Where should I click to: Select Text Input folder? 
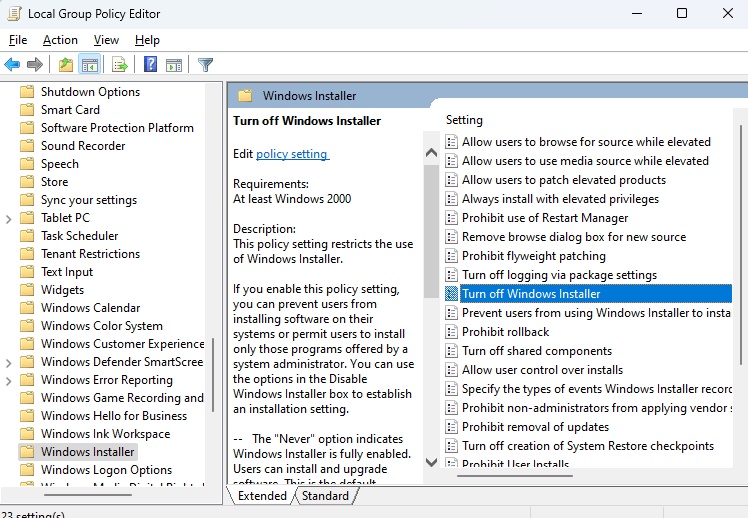pos(67,271)
